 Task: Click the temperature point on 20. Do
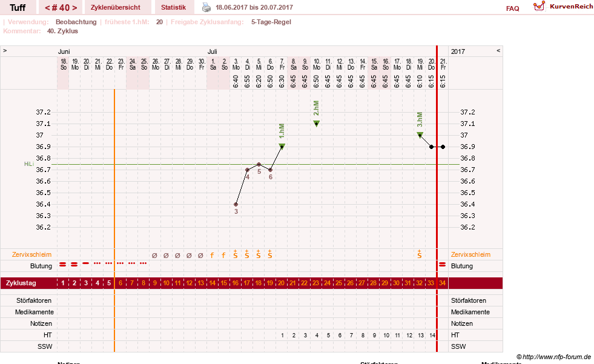point(432,147)
